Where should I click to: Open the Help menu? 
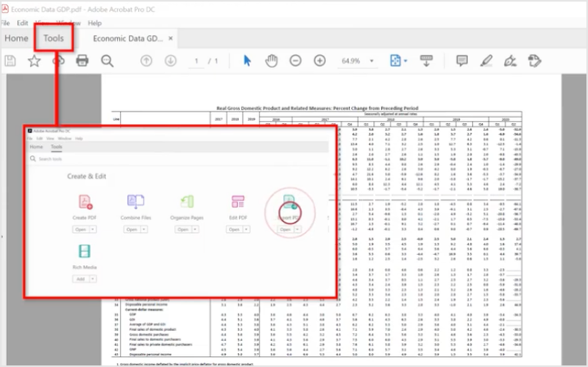(x=95, y=24)
